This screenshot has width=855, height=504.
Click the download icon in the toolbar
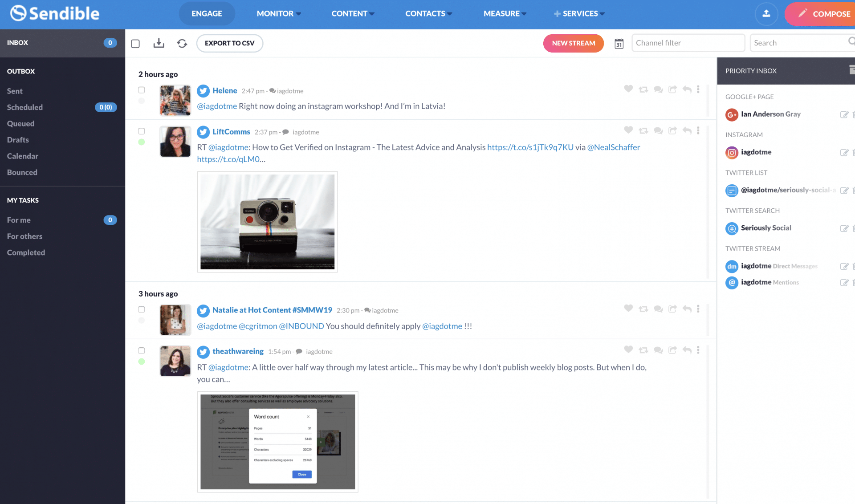pyautogui.click(x=159, y=43)
